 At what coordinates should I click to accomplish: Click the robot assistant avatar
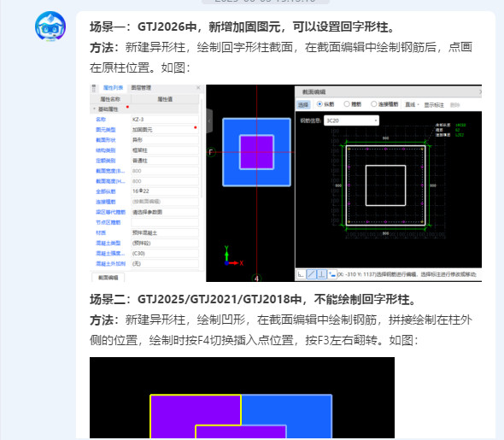coord(50,26)
